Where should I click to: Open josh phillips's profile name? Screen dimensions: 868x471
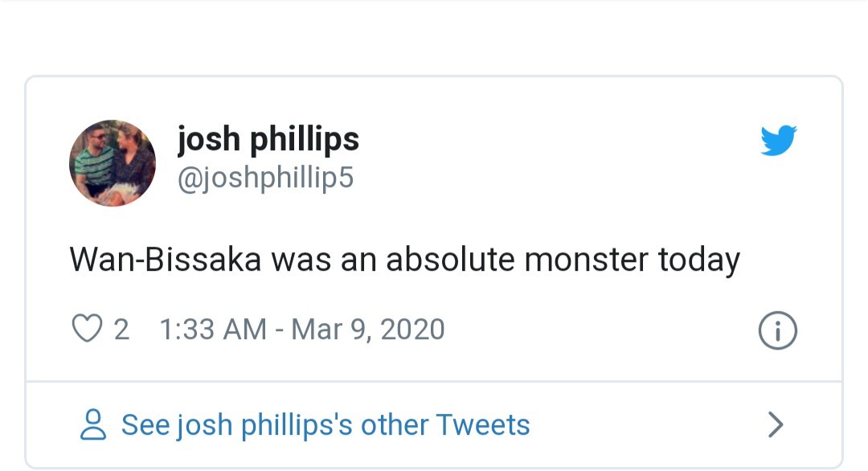[268, 138]
